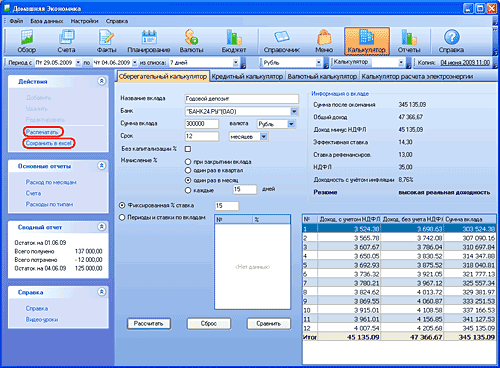Open the Настройки menu

pos(84,21)
